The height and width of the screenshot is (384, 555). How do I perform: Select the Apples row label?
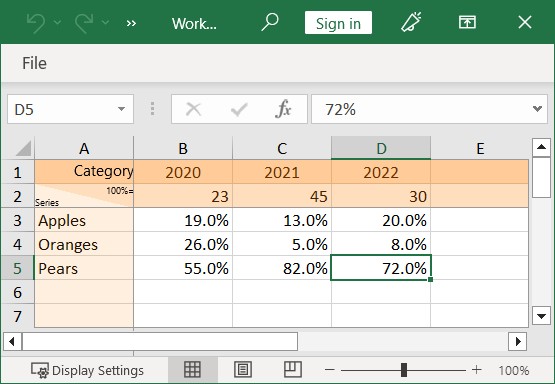84,220
